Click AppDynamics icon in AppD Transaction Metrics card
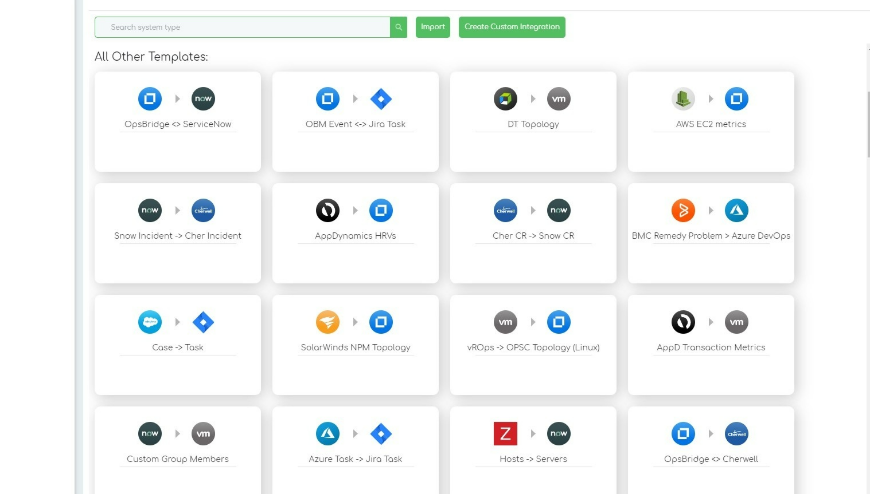The width and height of the screenshot is (870, 494). point(684,322)
